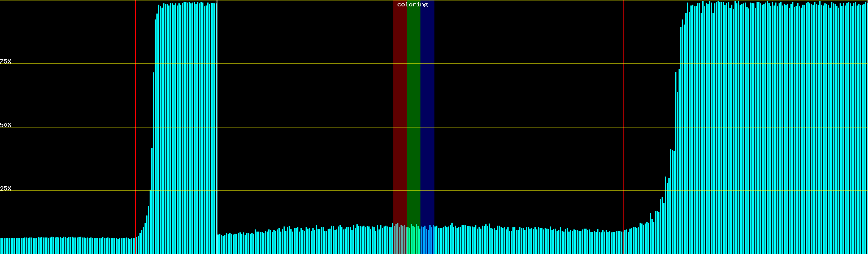868x254 pixels.
Task: Click the 75% axis label
Action: point(6,61)
